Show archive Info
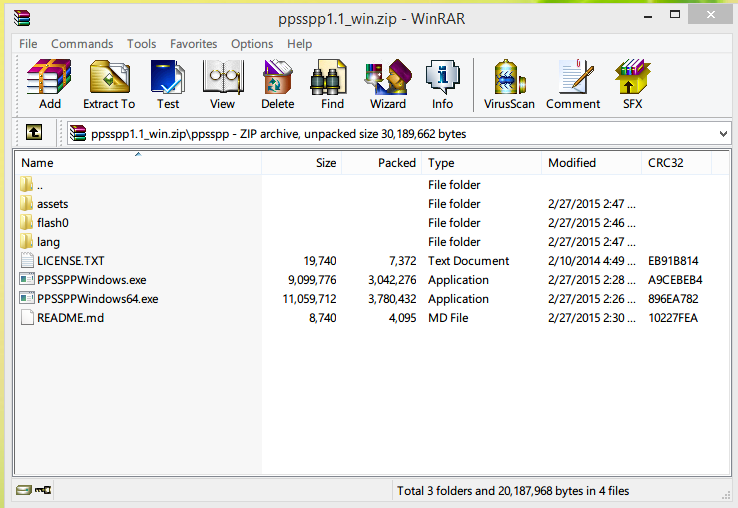This screenshot has height=508, width=738. click(442, 84)
